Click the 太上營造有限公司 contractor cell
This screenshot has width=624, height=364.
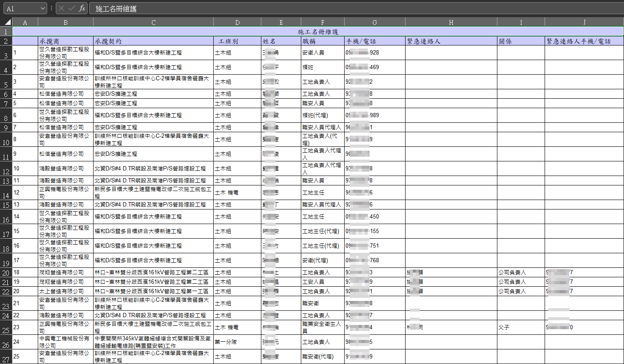coord(66,291)
